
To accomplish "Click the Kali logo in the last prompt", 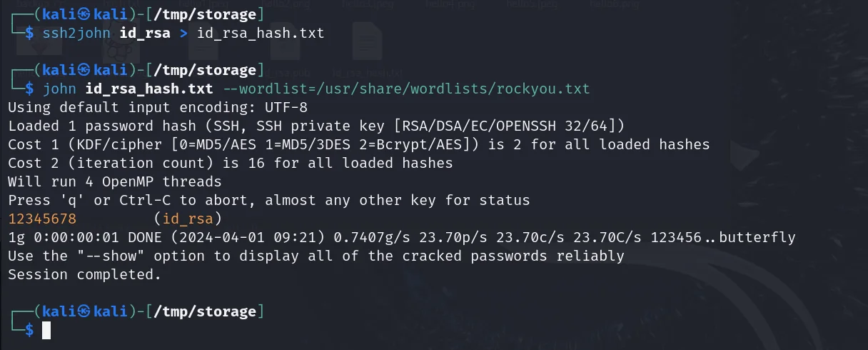I will 84,311.
